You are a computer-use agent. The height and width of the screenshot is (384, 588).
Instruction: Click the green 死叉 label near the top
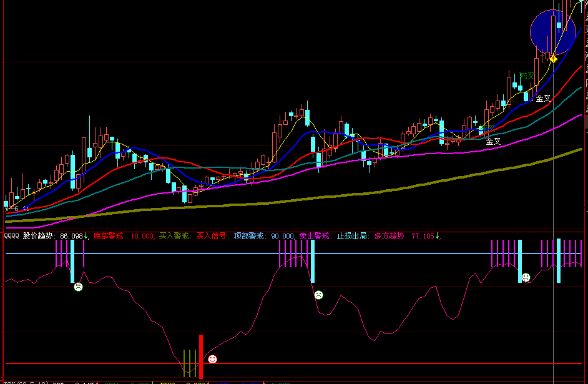click(x=527, y=76)
